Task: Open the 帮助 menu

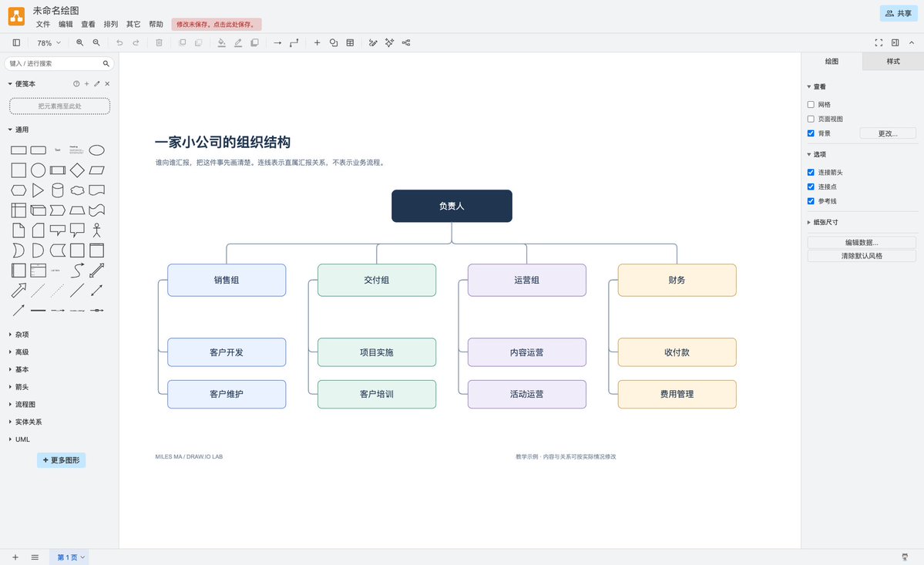Action: [x=156, y=24]
